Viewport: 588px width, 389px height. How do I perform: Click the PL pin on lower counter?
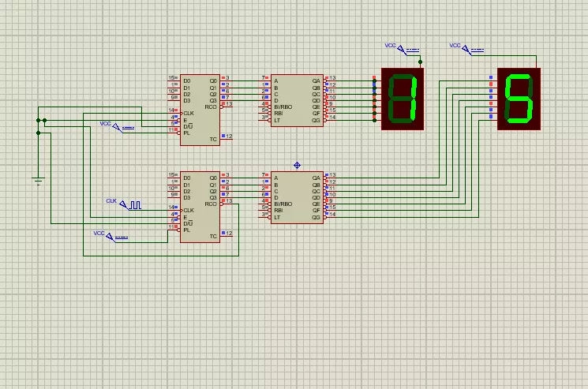click(x=186, y=230)
